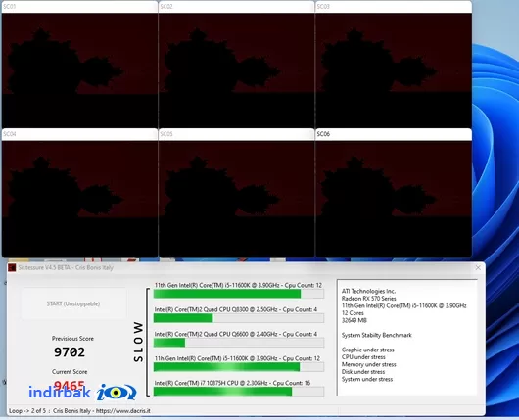The image size is (519, 420).
Task: Close the Sixtessure benchmark window
Action: click(x=478, y=267)
